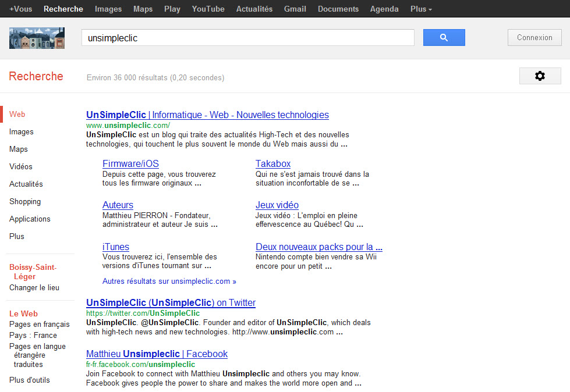The image size is (570, 392).
Task: Click the Boissy-Saint-Léger location label
Action: click(33, 272)
